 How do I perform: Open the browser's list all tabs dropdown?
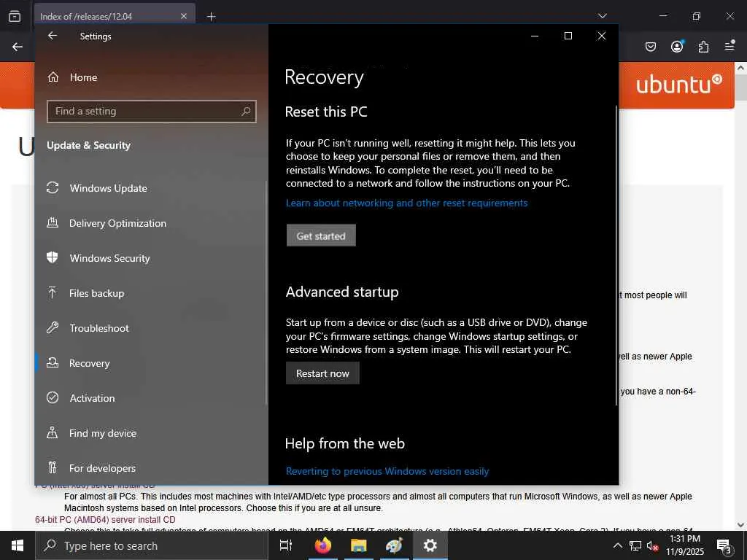point(602,16)
